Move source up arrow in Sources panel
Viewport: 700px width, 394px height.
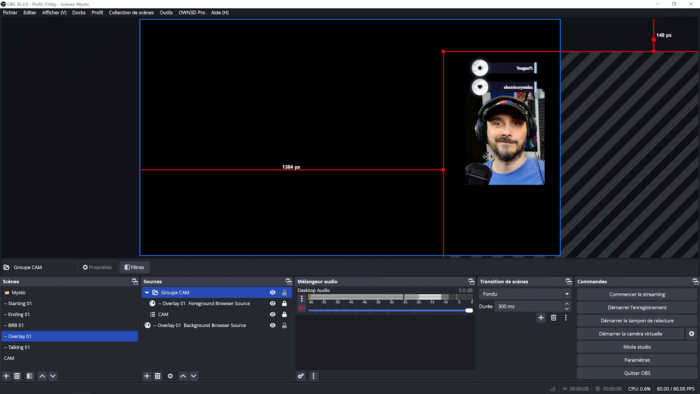(183, 376)
